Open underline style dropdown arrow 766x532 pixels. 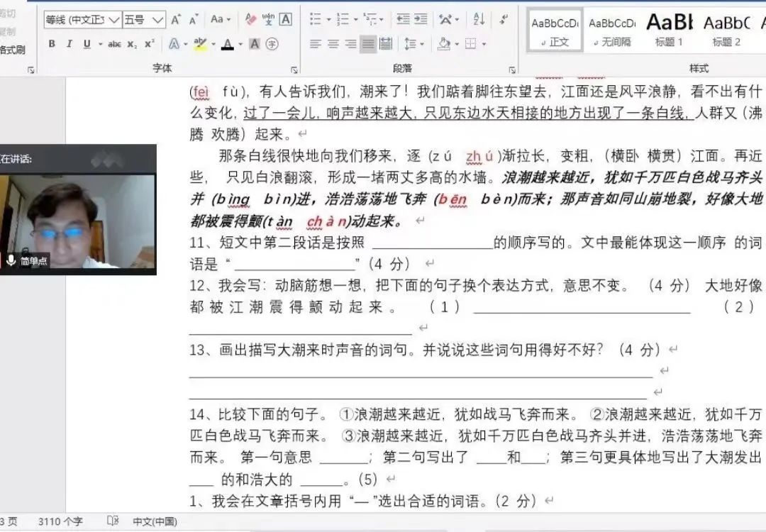[101, 44]
